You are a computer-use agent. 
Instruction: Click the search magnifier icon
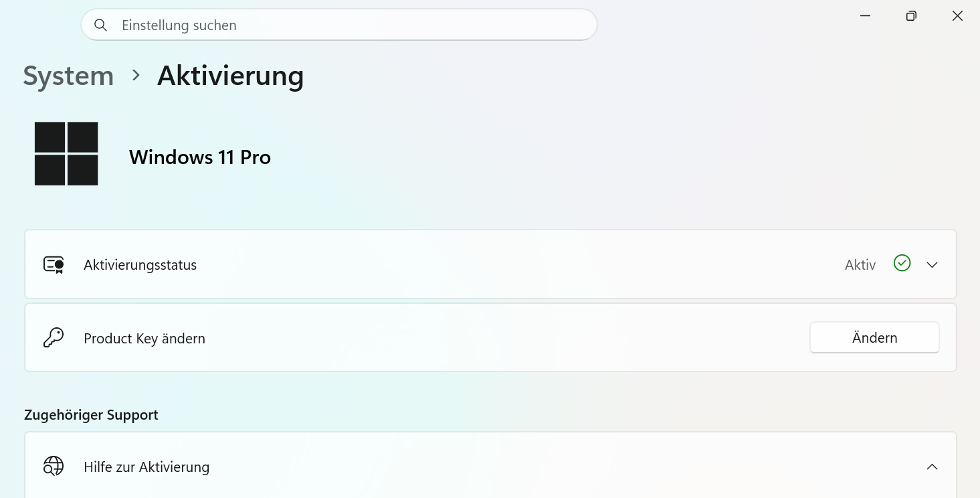point(100,25)
